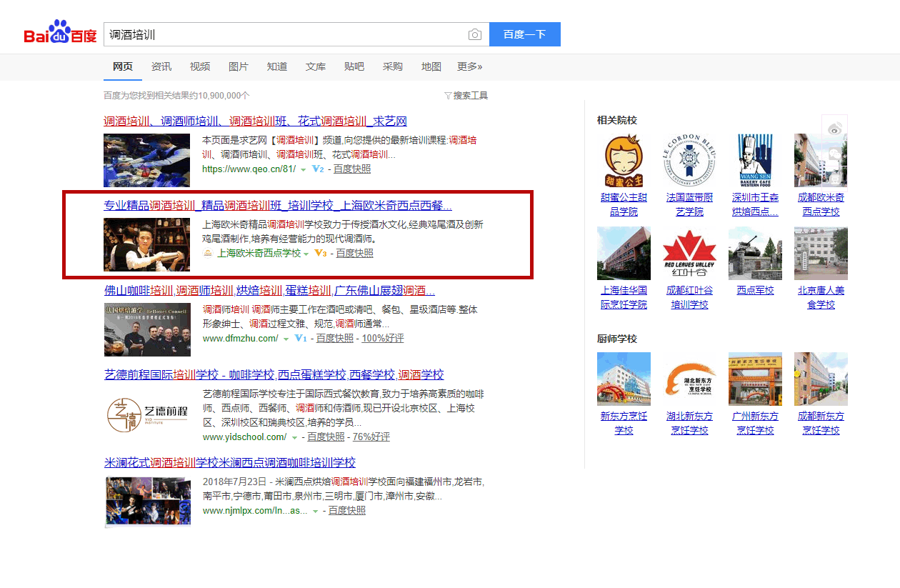Viewport: 900px width, 588px height.
Task: Click the 76%好评 rating link
Action: click(x=371, y=437)
